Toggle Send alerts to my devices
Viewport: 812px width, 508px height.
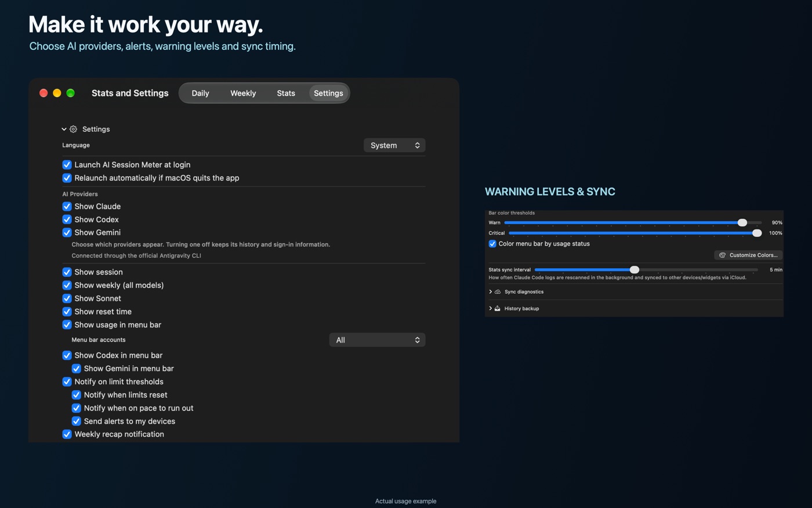pyautogui.click(x=76, y=421)
